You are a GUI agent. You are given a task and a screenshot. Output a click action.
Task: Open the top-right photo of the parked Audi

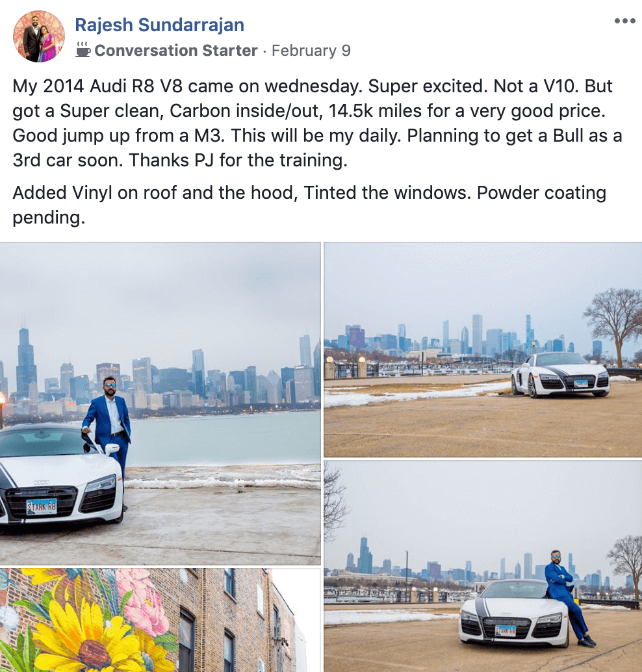[x=483, y=350]
